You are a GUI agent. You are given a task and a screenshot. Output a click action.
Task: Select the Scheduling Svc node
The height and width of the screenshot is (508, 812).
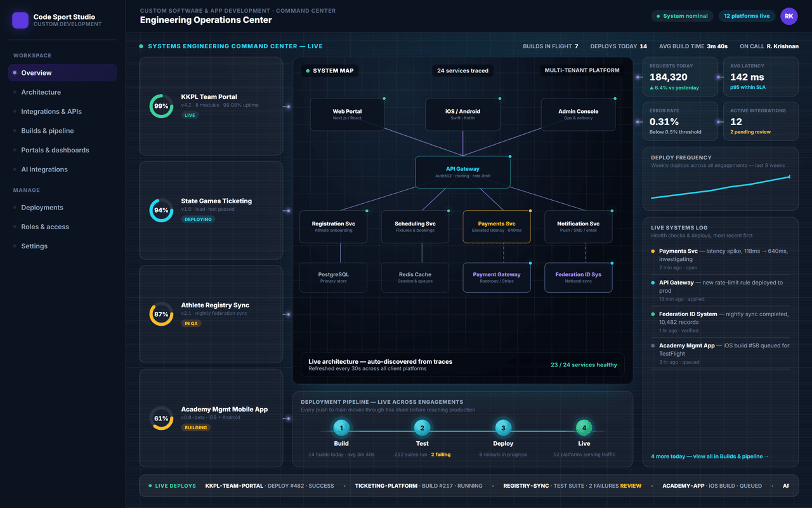[415, 227]
